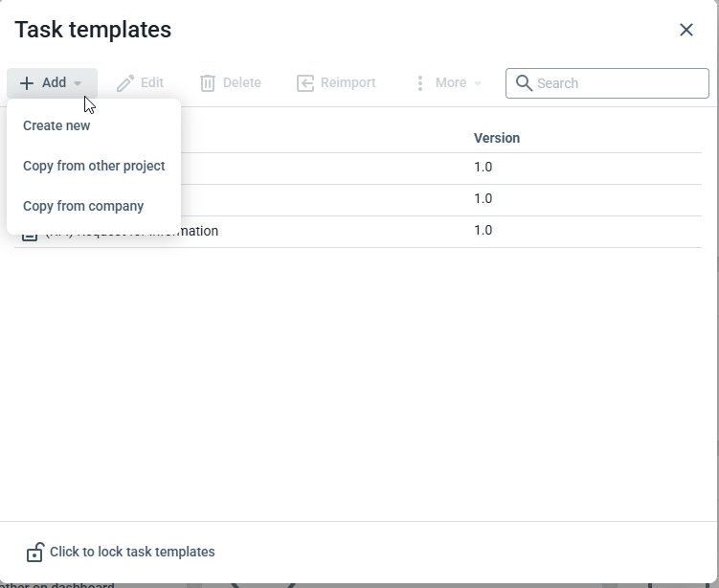
Task: Click the pencil Edit icon
Action: click(125, 83)
